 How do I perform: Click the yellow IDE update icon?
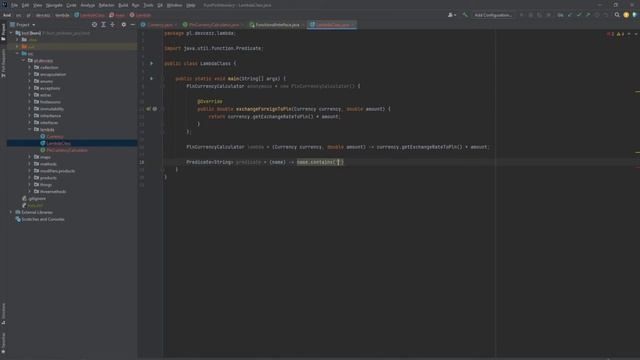point(626,15)
